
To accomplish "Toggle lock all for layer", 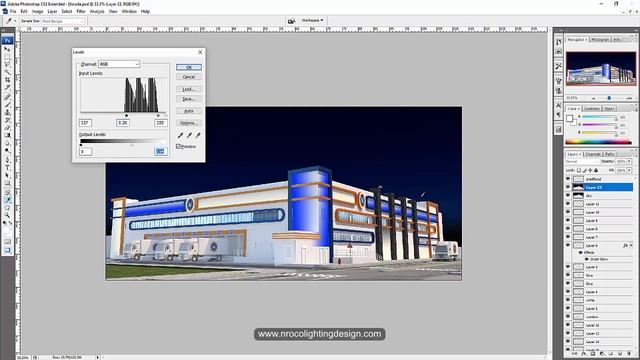I will coord(596,170).
